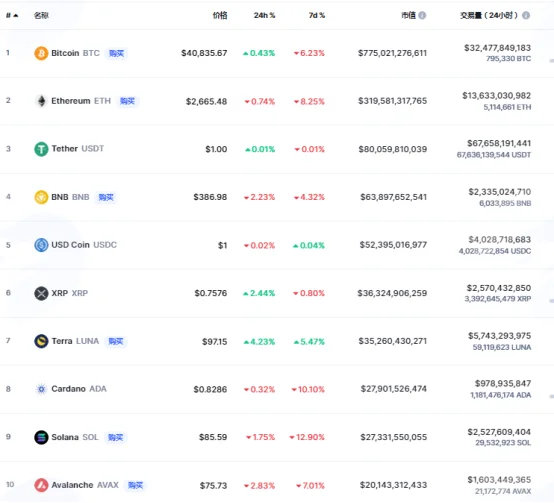Open the market cap info tooltip icon
Viewport: 554px width, 503px height.
[x=422, y=15]
